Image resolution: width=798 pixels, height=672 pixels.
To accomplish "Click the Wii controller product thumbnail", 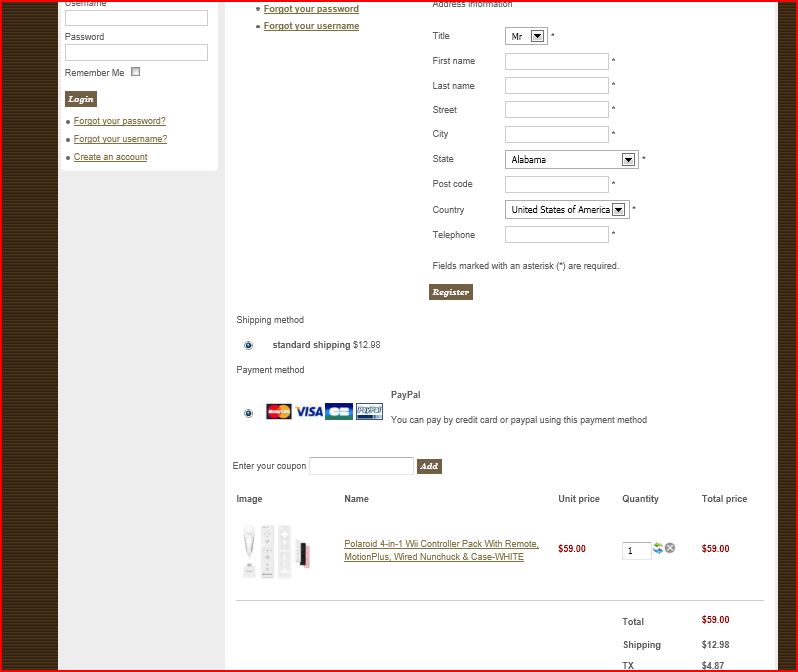I will [277, 551].
